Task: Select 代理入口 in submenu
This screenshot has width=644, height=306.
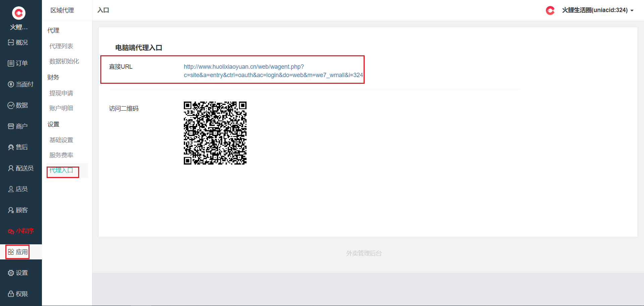Action: [x=61, y=170]
